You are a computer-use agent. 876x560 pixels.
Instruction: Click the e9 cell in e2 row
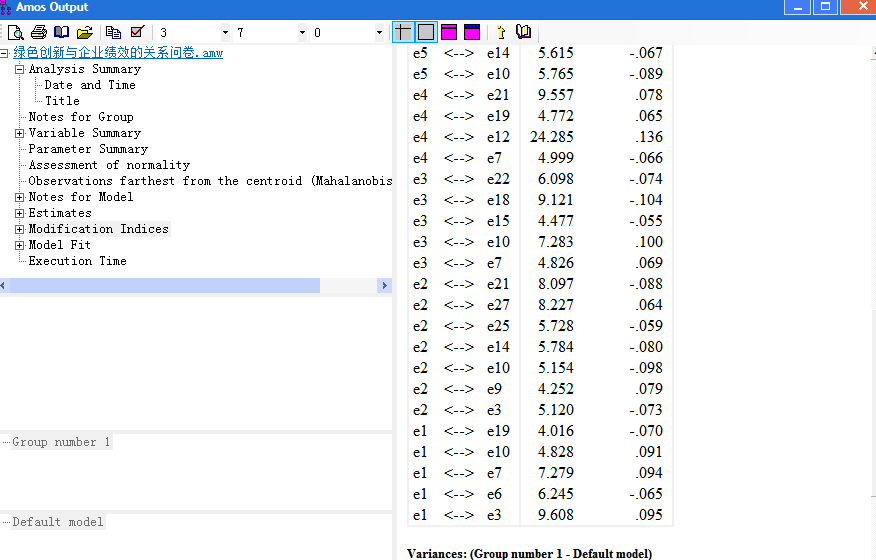[x=494, y=389]
